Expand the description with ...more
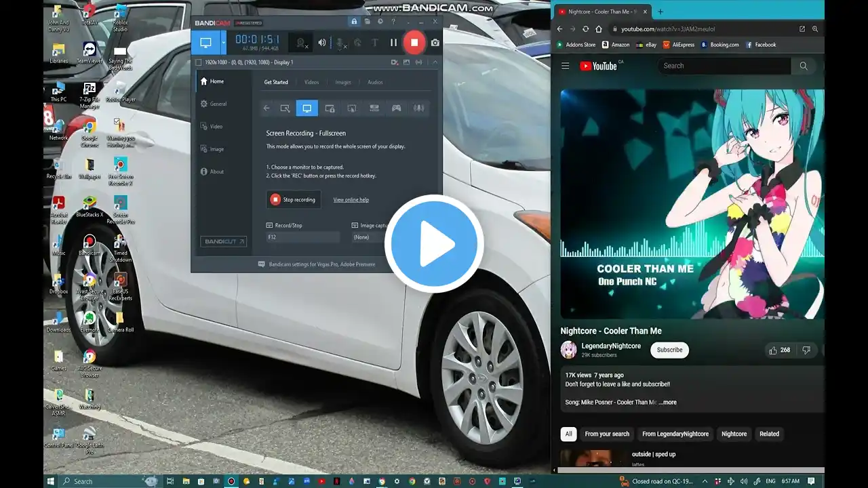The image size is (868, 488). 667,403
